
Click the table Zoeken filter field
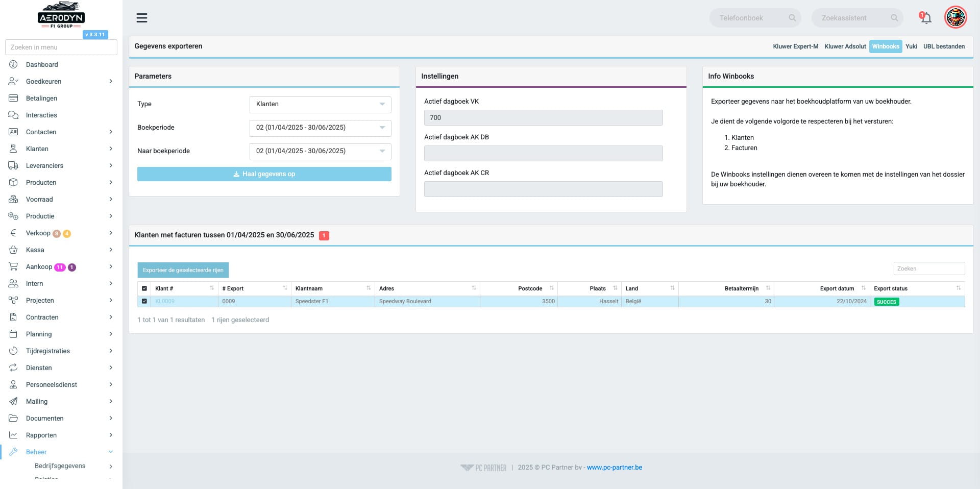coord(929,268)
